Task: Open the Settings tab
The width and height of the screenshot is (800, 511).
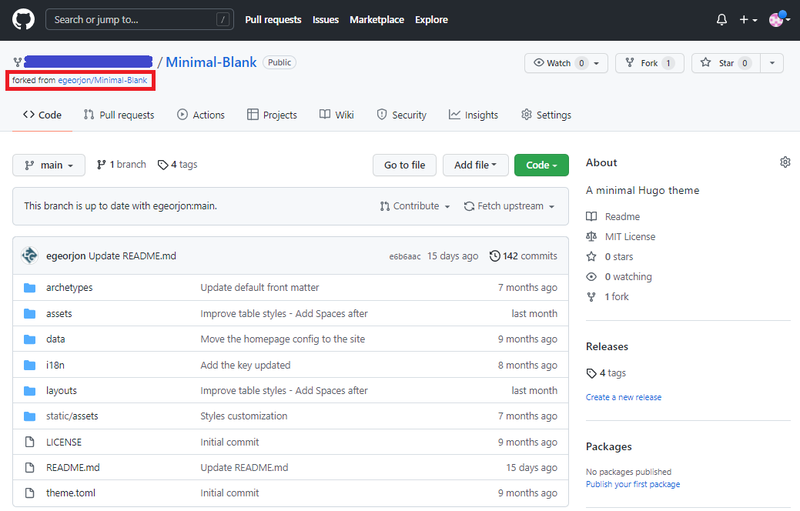Action: tap(546, 115)
